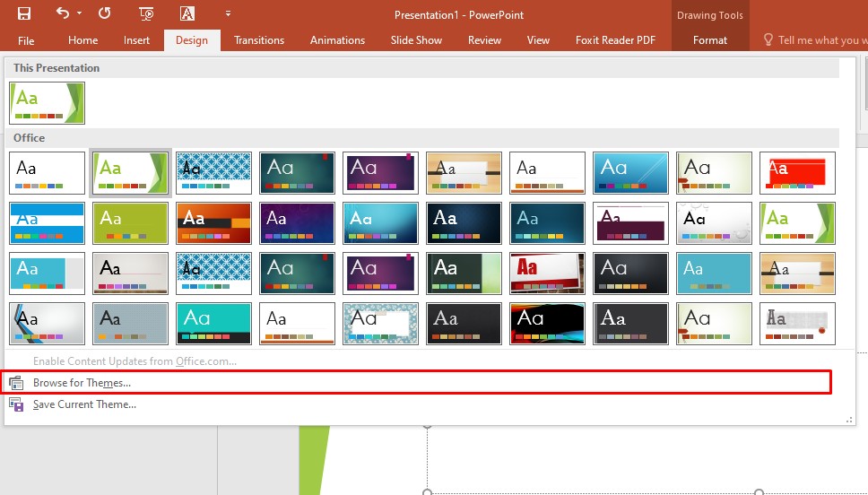Apply the bright blue theme with diagonal lines
Image resolution: width=868 pixels, height=495 pixels.
pos(630,173)
